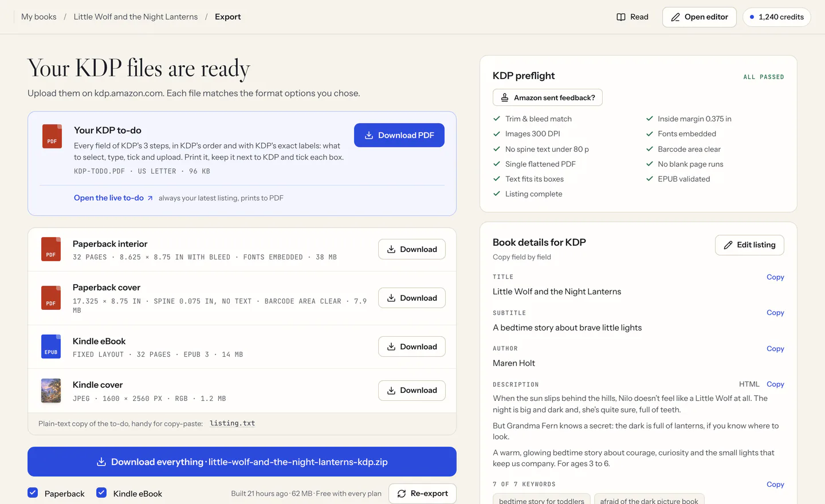Click the Open editor button
The height and width of the screenshot is (504, 825).
700,17
